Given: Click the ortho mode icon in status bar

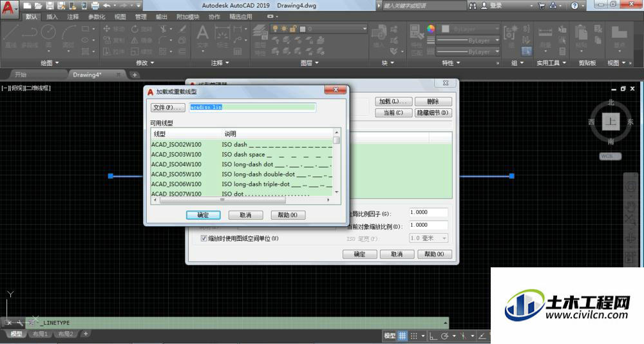Looking at the screenshot, I should [433, 336].
